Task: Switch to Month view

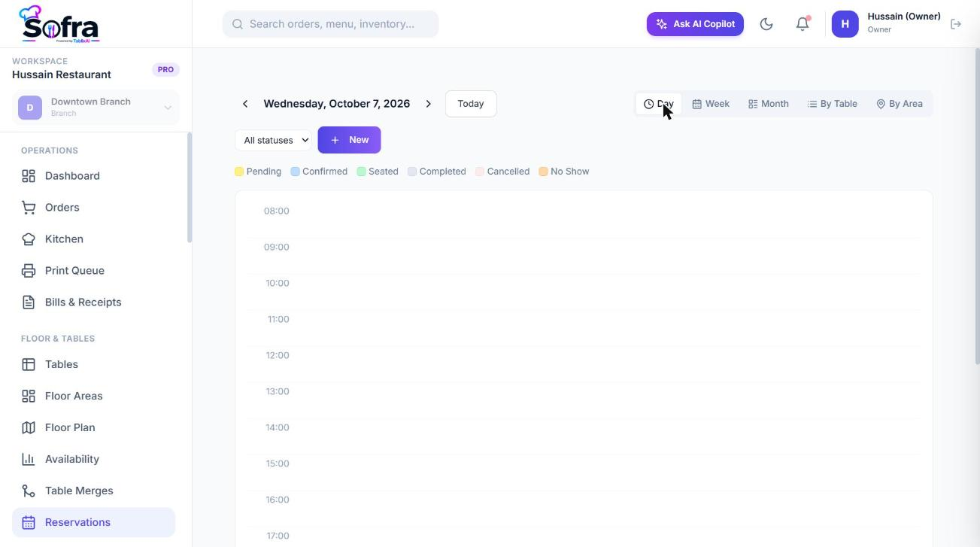Action: pyautogui.click(x=769, y=104)
